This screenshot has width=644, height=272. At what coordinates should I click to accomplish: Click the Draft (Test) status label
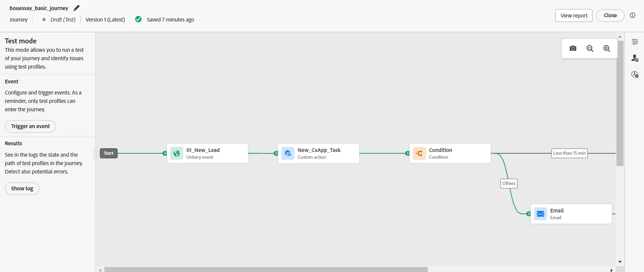[x=63, y=20]
